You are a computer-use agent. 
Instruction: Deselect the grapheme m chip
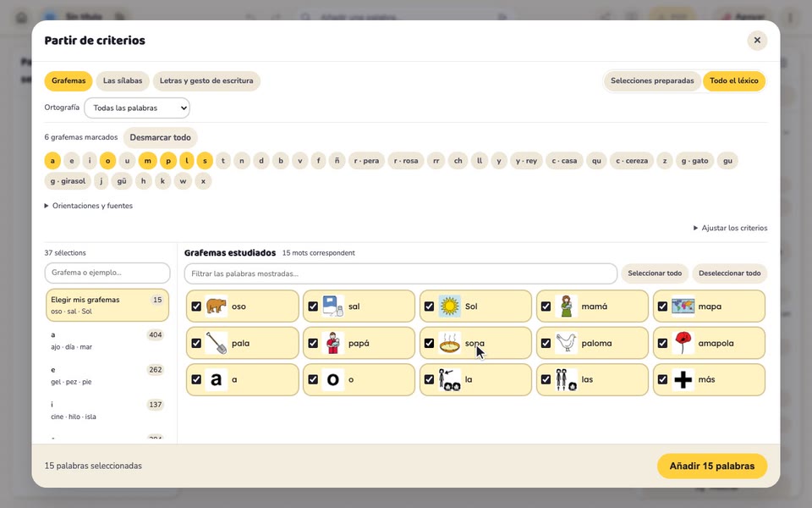(147, 161)
